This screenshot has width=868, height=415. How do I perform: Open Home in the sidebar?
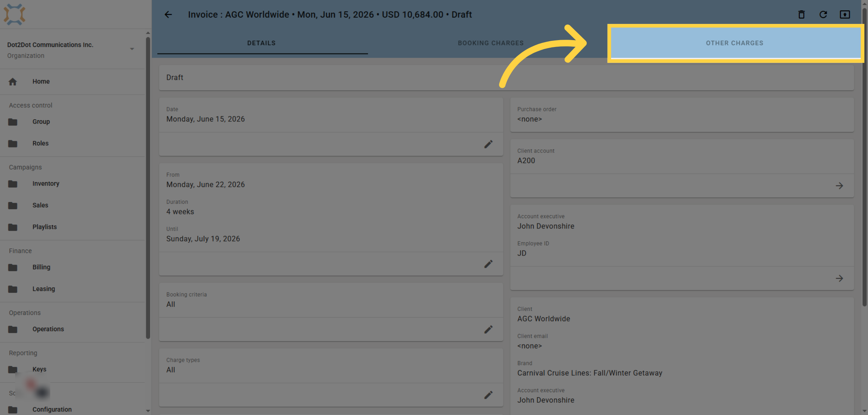click(41, 82)
